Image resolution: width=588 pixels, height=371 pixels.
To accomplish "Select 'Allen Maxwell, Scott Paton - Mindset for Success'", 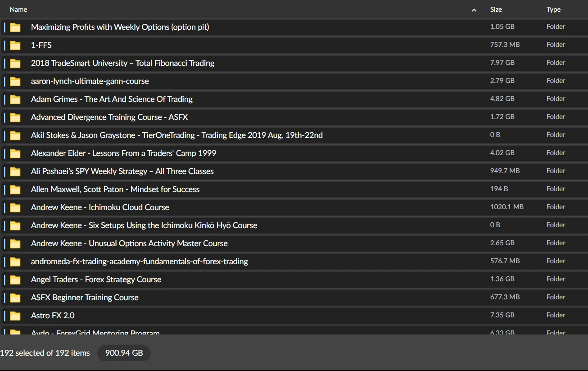I will click(x=115, y=189).
